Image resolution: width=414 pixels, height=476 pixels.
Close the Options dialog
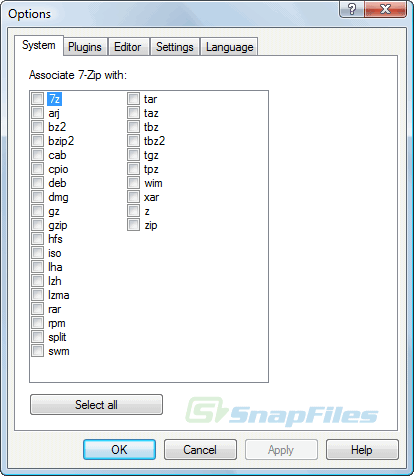point(386,9)
